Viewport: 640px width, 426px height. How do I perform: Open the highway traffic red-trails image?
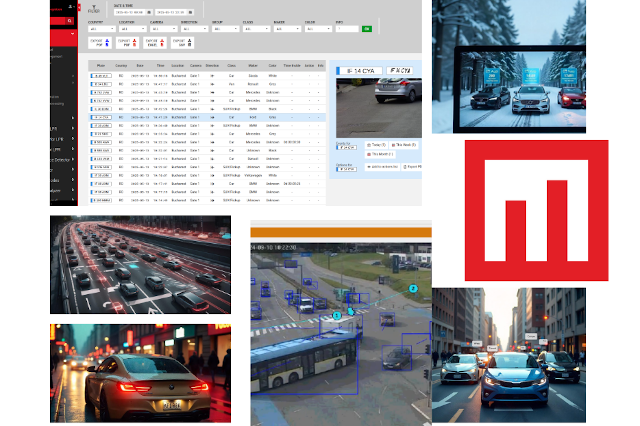pos(140,265)
